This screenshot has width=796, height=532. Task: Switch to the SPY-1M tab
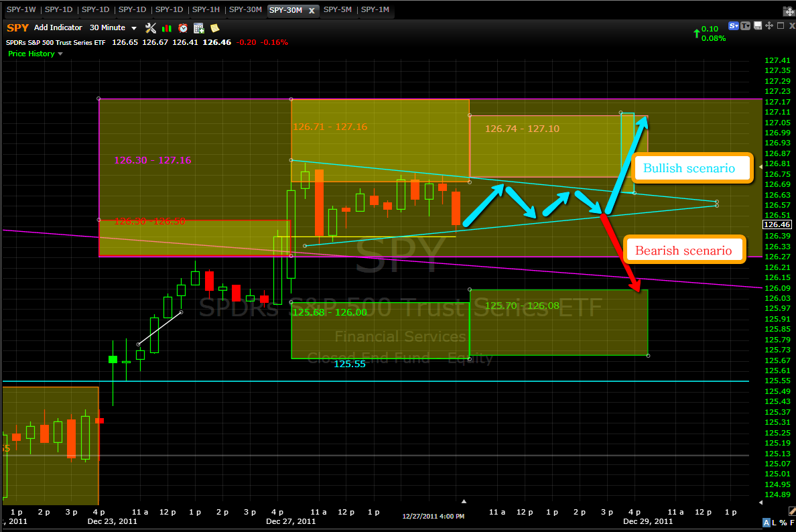pos(375,9)
